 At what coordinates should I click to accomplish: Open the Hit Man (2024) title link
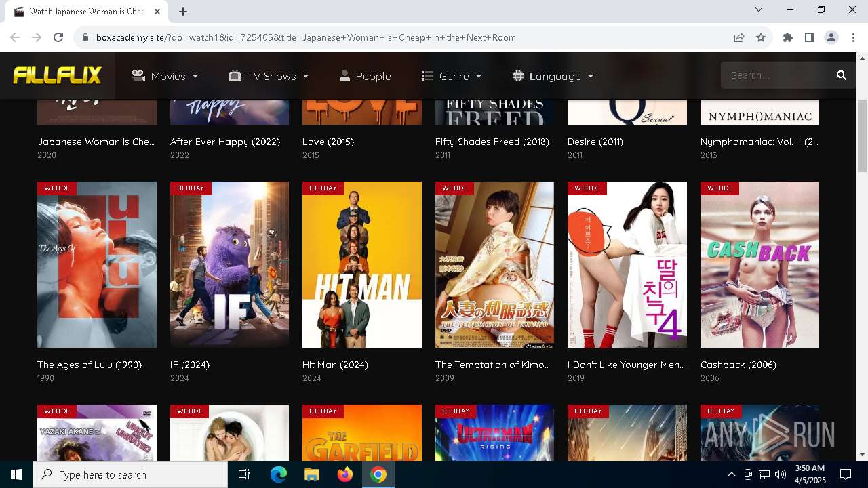click(x=336, y=365)
